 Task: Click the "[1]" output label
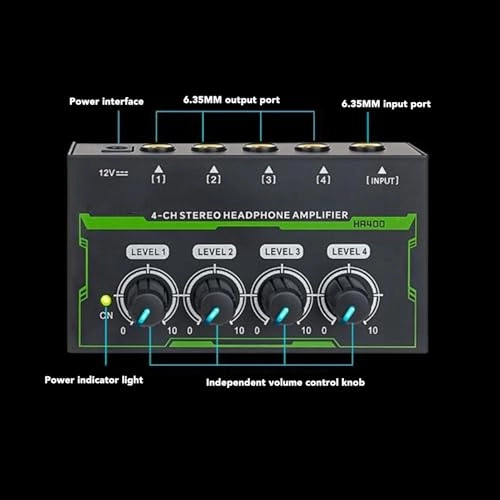point(159,179)
